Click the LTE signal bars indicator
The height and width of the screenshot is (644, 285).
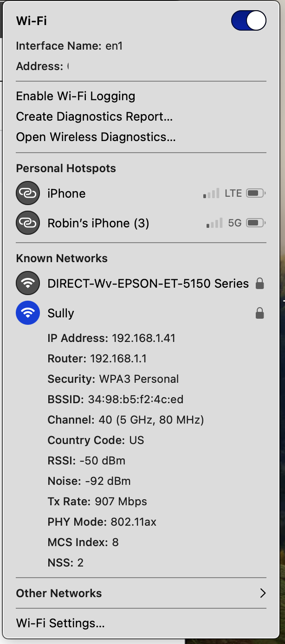(211, 193)
